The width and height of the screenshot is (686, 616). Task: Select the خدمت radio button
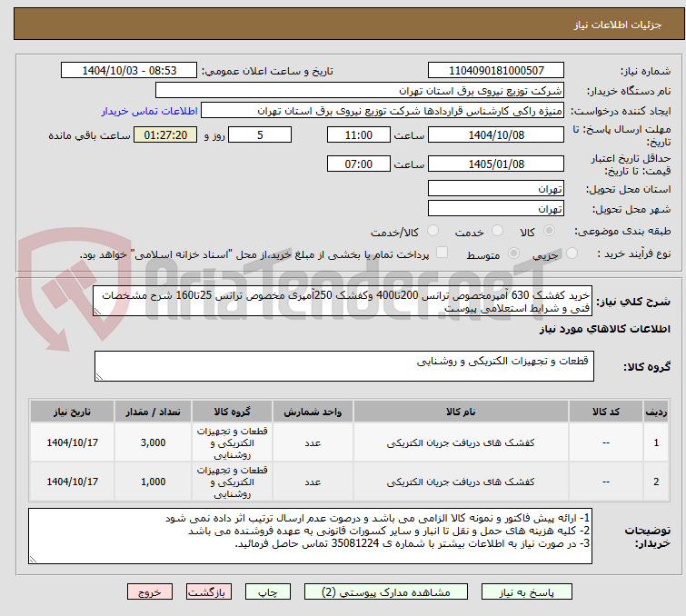[497, 231]
